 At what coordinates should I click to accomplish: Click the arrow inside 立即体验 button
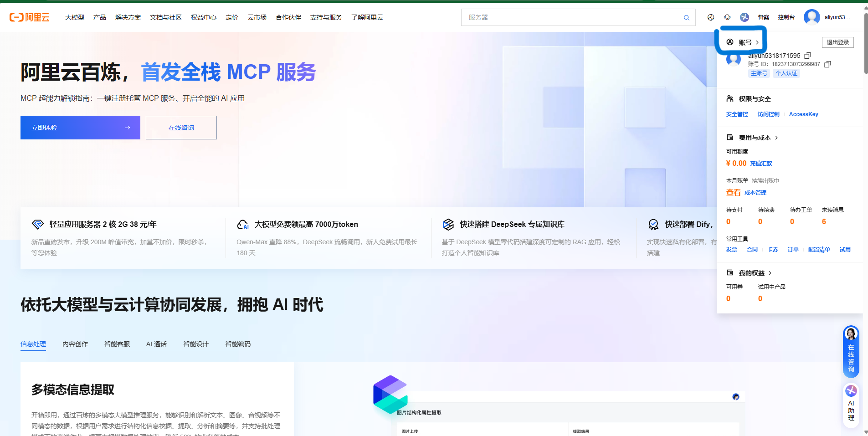click(x=127, y=128)
